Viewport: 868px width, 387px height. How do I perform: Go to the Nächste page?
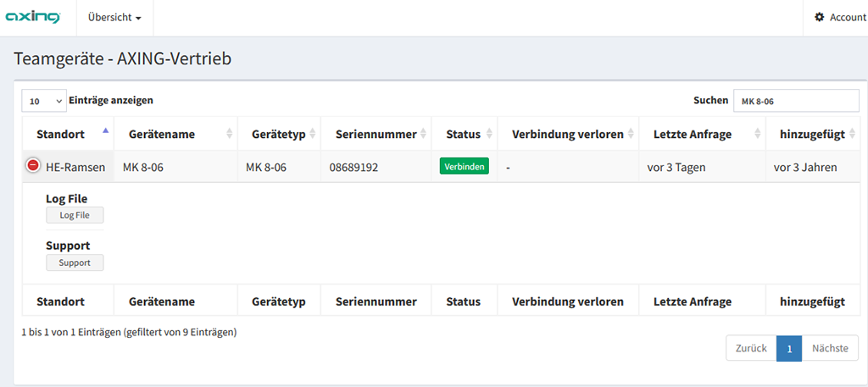[x=830, y=348]
